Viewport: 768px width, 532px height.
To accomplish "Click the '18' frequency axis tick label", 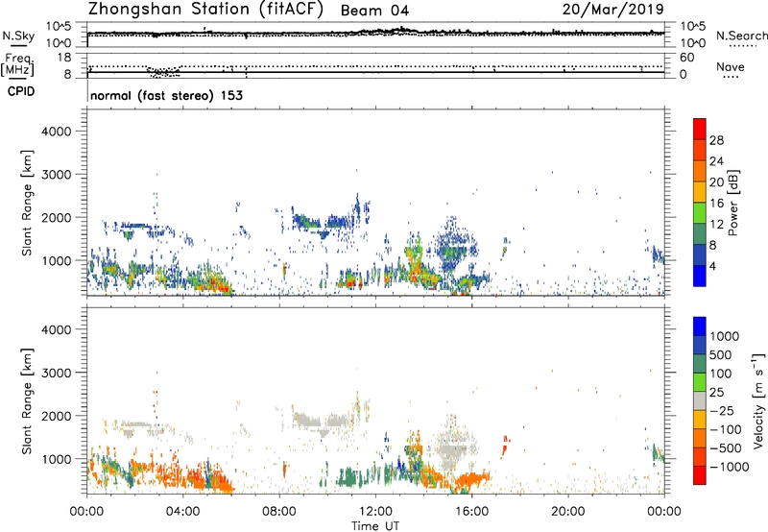I will point(64,58).
